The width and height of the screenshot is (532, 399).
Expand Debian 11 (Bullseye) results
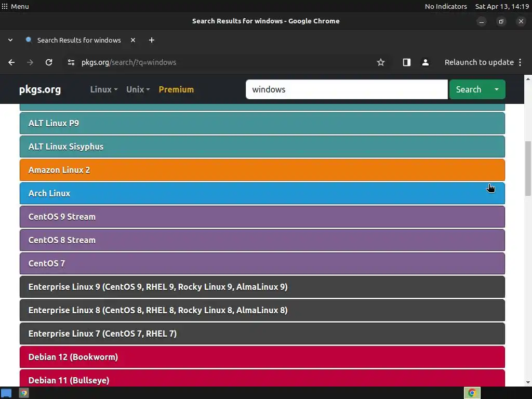(x=262, y=378)
